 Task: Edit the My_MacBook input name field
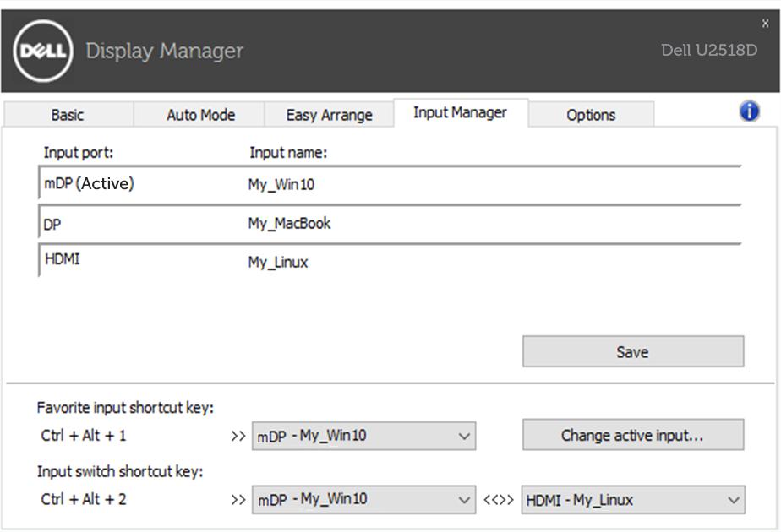tap(289, 223)
